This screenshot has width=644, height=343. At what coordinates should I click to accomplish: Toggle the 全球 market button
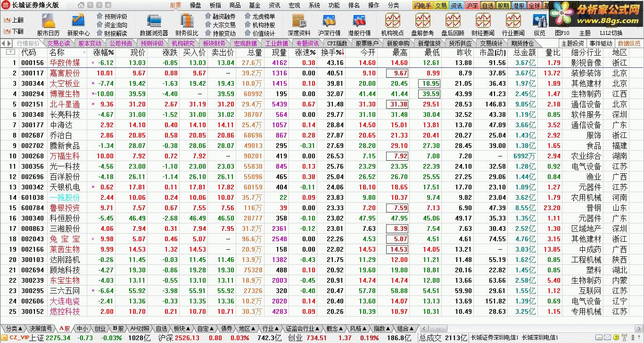pos(535,6)
